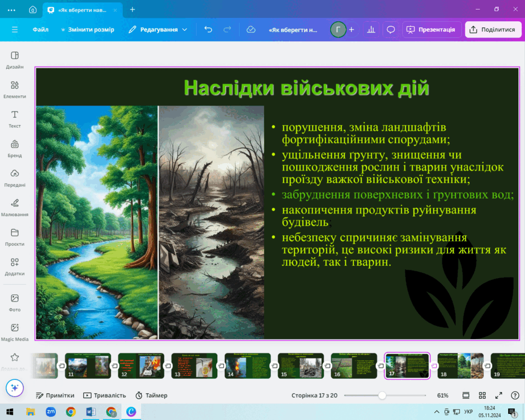Click the bullet text забруднення поверхневих вод
525x420 pixels.
click(398, 194)
